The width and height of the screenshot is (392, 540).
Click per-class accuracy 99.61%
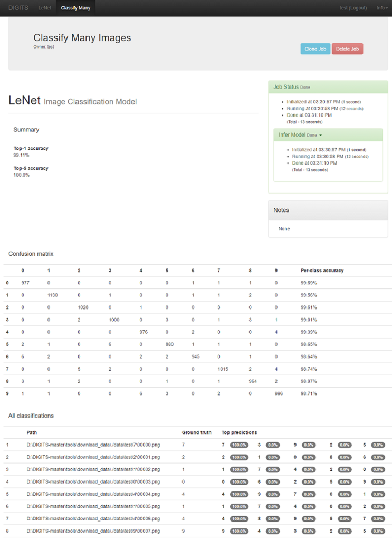tap(309, 307)
